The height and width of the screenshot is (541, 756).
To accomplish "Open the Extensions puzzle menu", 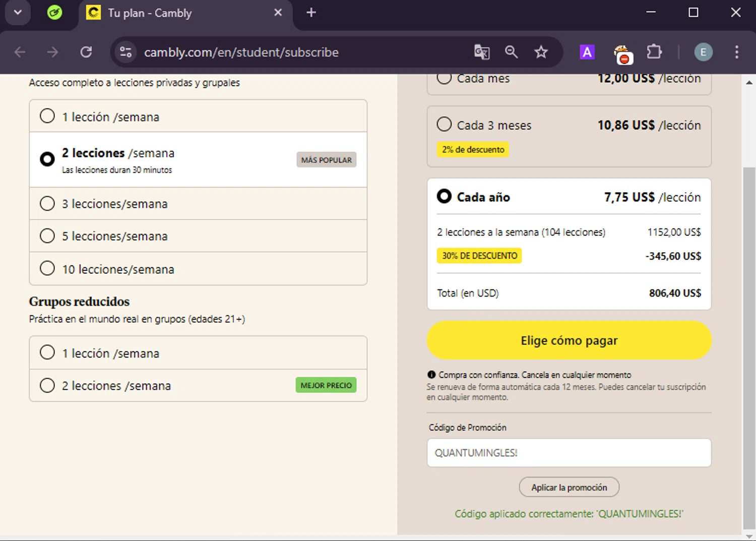I will (x=654, y=52).
